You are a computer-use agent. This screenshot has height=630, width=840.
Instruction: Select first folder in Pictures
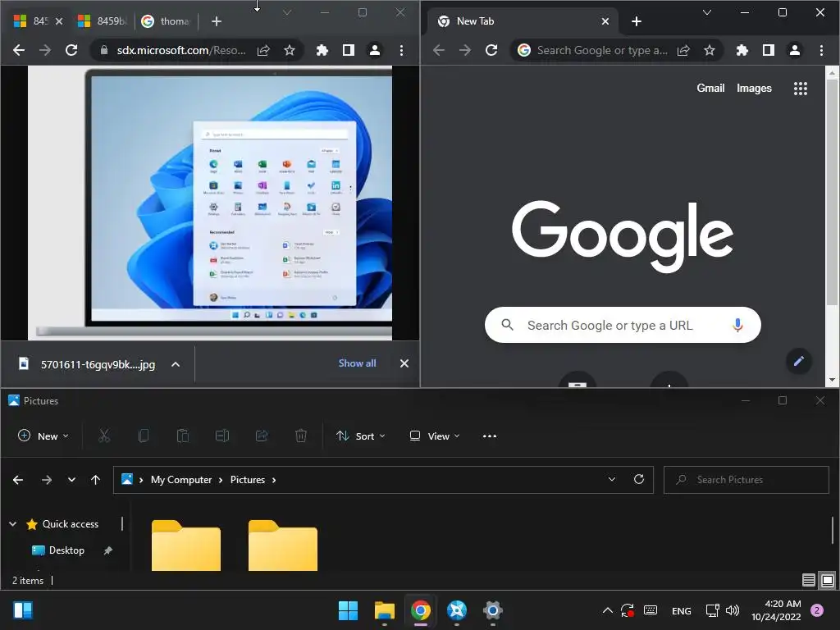click(x=186, y=545)
